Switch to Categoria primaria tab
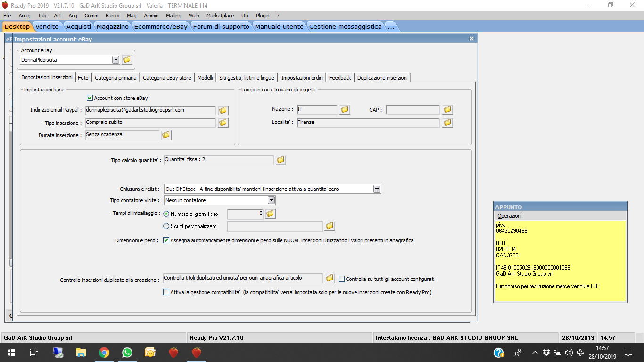The height and width of the screenshot is (362, 644). click(116, 78)
